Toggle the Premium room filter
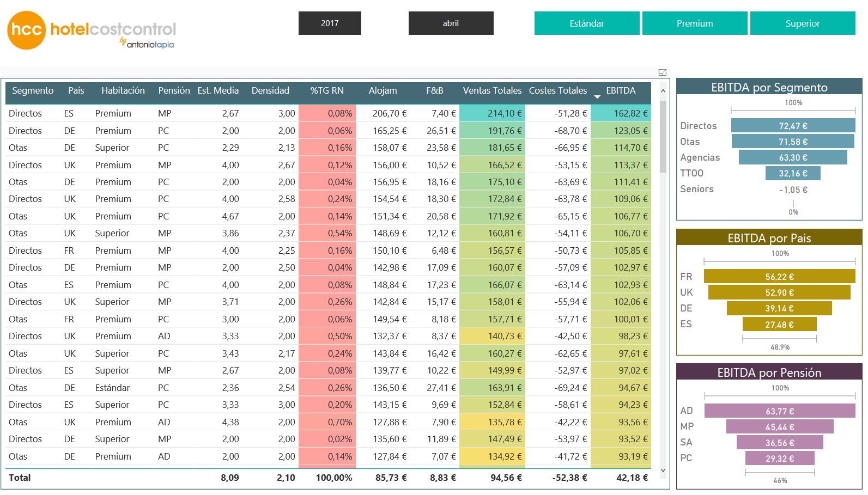Screen dimensions: 868x495 click(695, 23)
